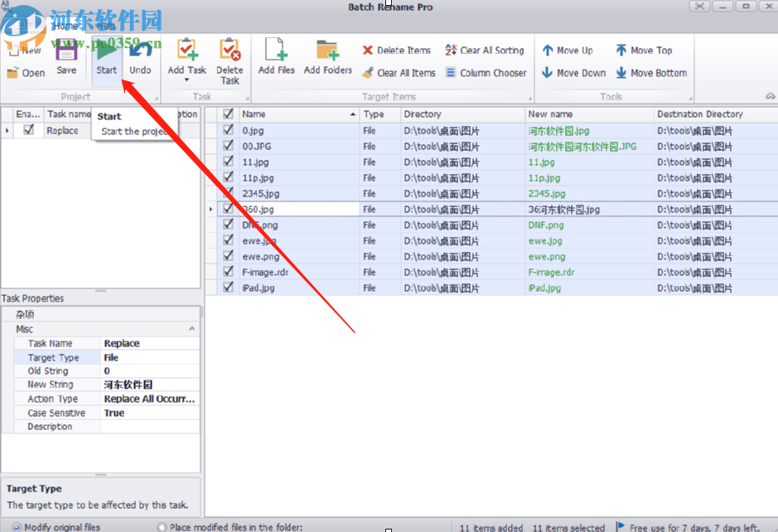
Task: Move Down the selected item
Action: coord(573,73)
